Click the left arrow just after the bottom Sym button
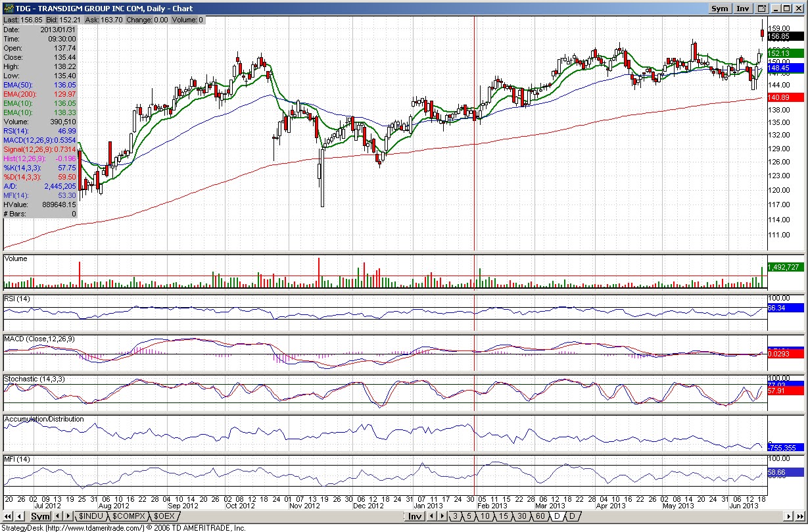Image resolution: width=808 pixels, height=532 pixels. [58, 516]
